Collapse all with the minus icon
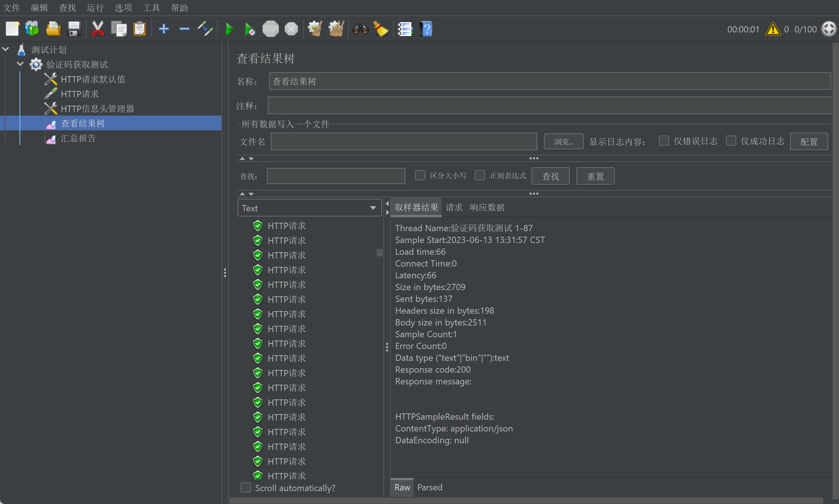 click(184, 29)
